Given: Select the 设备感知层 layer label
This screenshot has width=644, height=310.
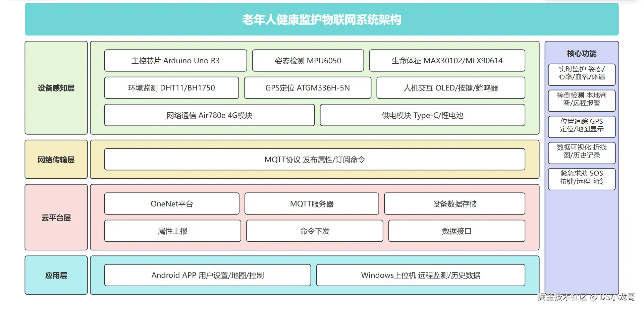Looking at the screenshot, I should [x=56, y=88].
